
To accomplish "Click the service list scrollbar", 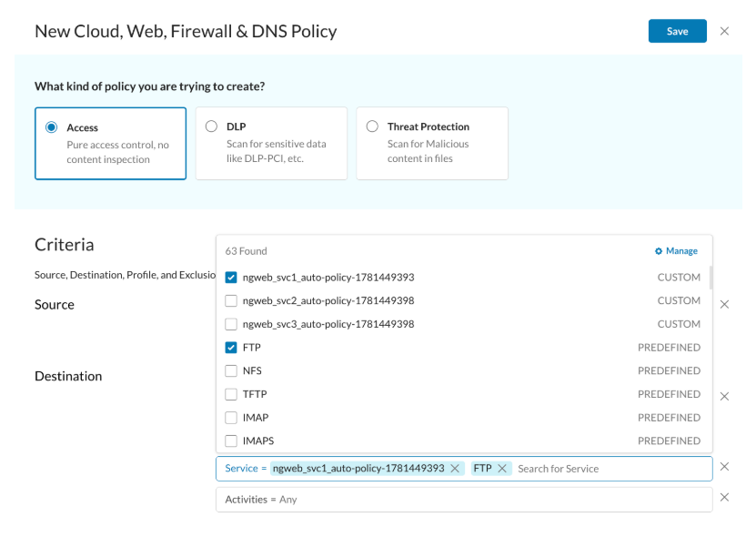I will (711, 278).
